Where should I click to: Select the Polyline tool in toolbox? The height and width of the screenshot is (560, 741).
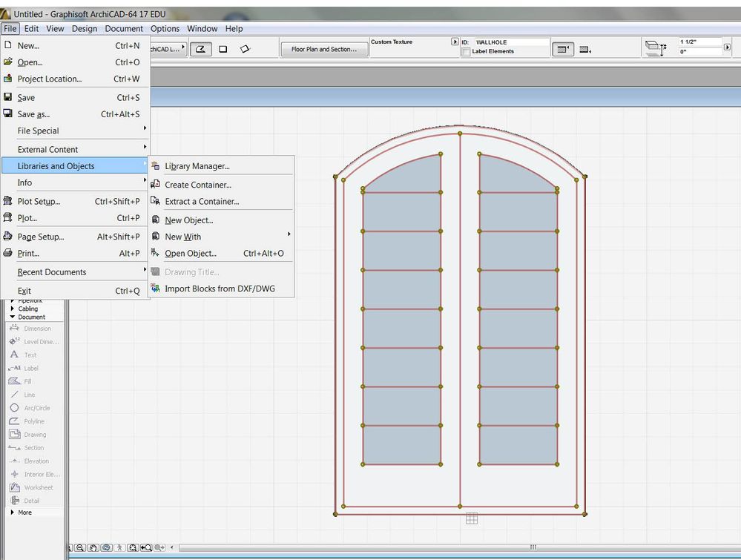(33, 421)
